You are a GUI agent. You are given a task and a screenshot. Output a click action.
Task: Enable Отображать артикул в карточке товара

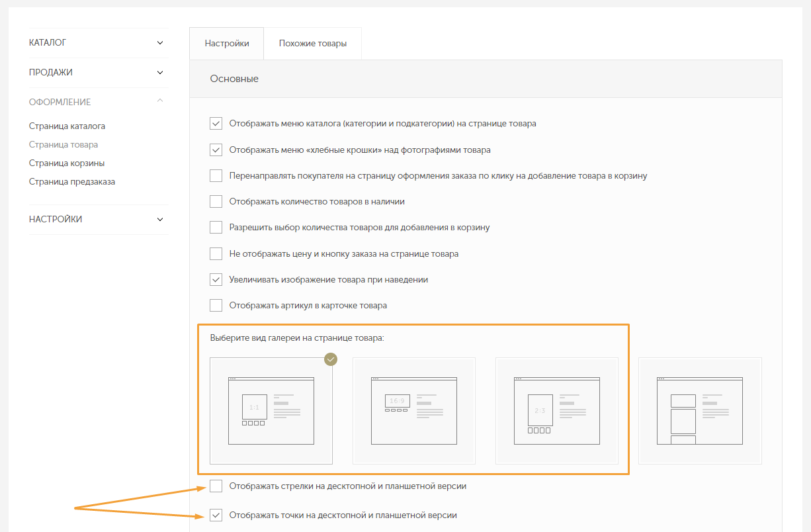point(216,306)
